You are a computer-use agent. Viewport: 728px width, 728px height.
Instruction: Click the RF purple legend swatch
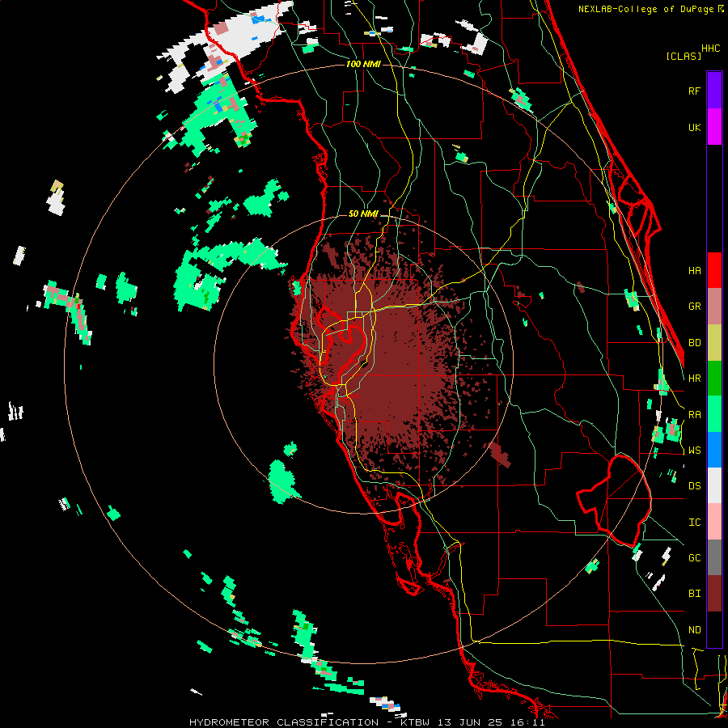tap(714, 91)
